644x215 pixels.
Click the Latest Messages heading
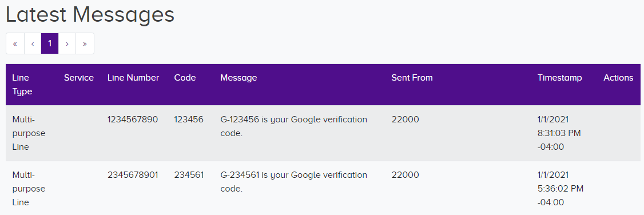(x=90, y=14)
